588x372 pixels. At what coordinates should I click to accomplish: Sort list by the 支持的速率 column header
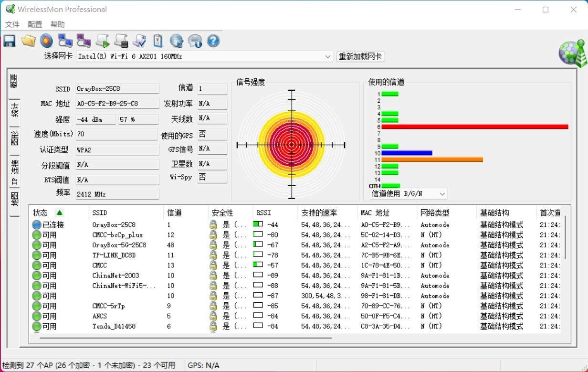[x=327, y=213]
